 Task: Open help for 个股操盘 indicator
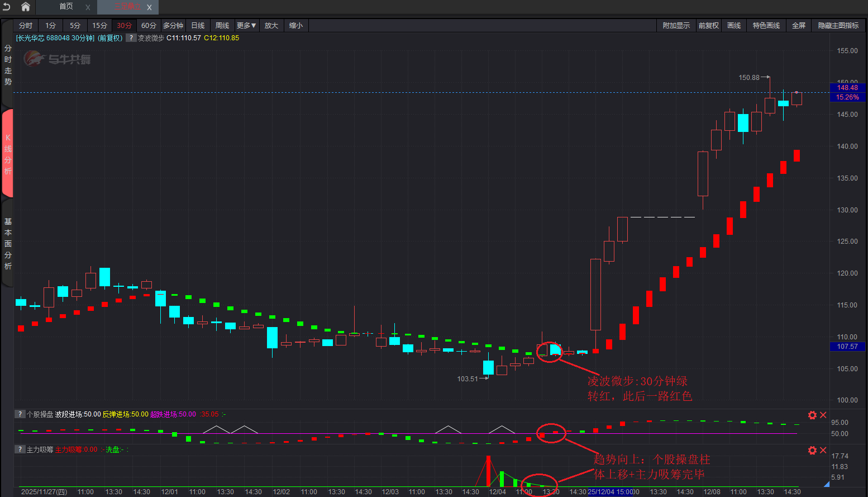pyautogui.click(x=20, y=414)
